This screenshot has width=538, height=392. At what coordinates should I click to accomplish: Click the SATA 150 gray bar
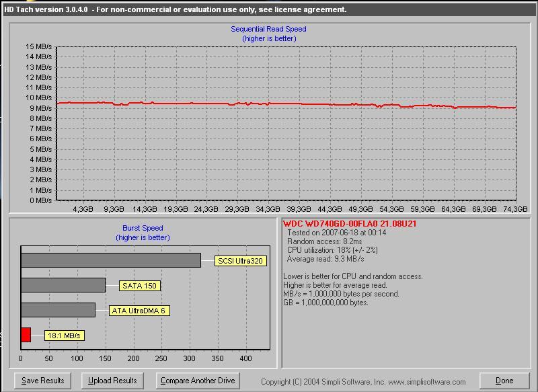tap(63, 285)
